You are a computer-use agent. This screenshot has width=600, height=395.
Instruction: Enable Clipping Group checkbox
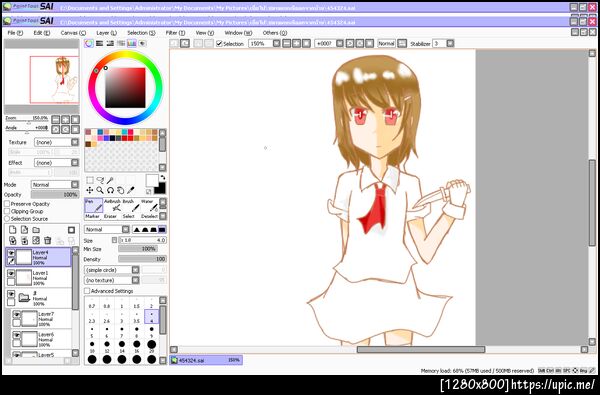(7, 211)
